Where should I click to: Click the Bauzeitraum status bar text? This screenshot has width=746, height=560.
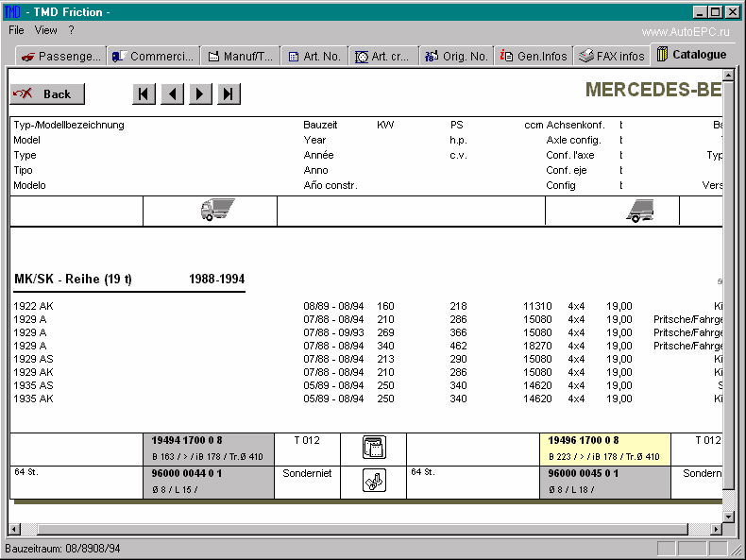pos(62,549)
